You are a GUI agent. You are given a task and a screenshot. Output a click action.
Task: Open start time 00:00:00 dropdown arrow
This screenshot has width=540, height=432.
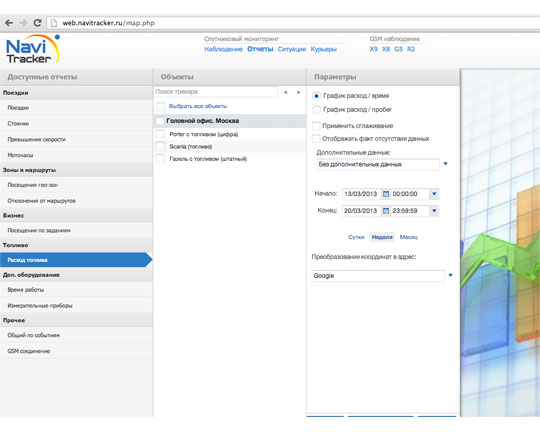coord(434,194)
